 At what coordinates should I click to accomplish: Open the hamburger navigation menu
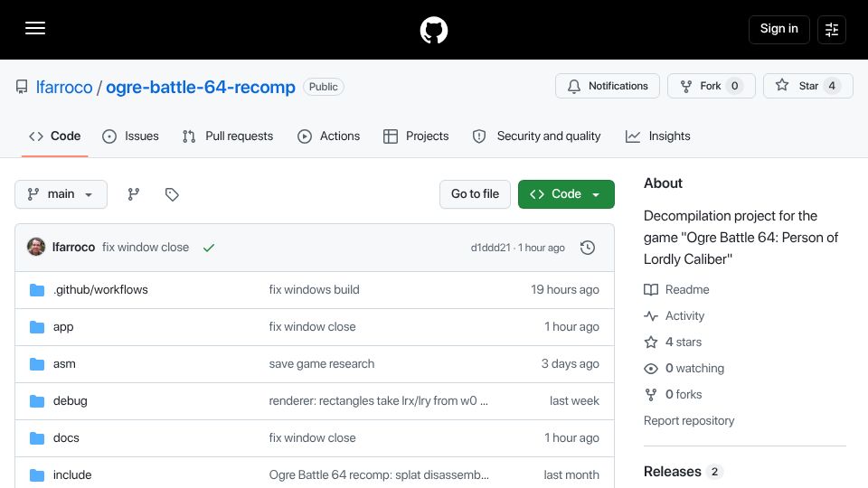[x=35, y=28]
